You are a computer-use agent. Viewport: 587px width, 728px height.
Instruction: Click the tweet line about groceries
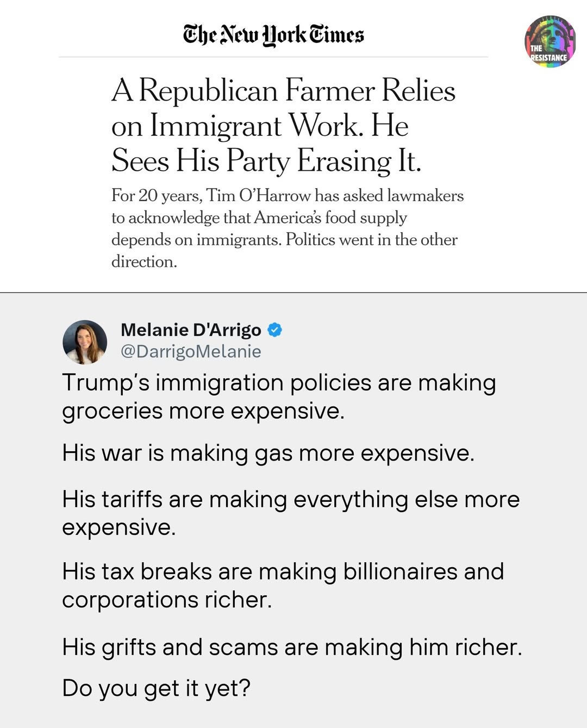[x=278, y=396]
